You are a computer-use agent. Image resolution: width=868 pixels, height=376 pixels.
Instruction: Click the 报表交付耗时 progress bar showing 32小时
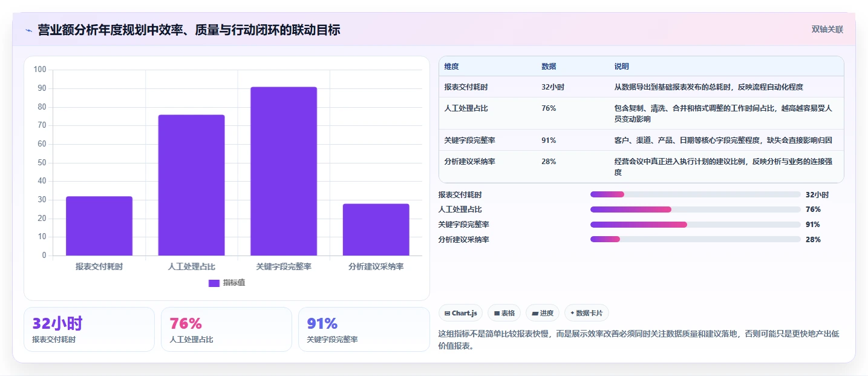pos(695,194)
